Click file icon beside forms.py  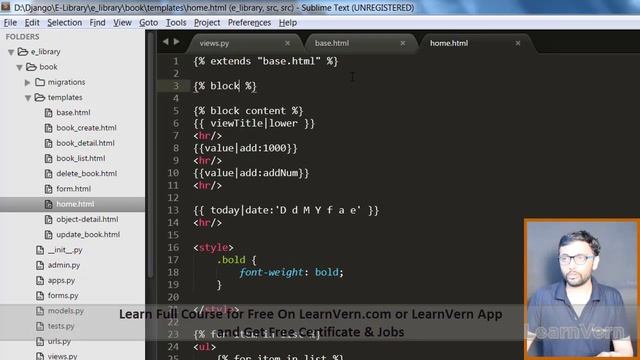(40, 296)
